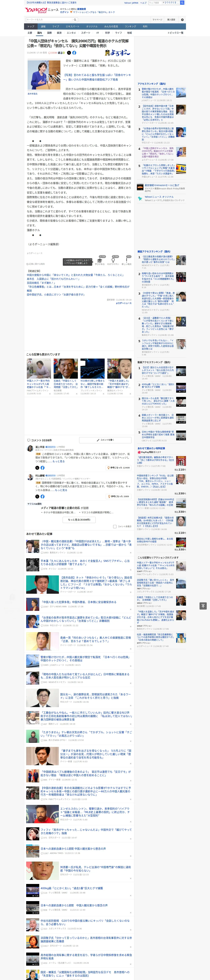Open the ランキング navigation tab
This screenshot has width=210, height=980.
tap(130, 27)
